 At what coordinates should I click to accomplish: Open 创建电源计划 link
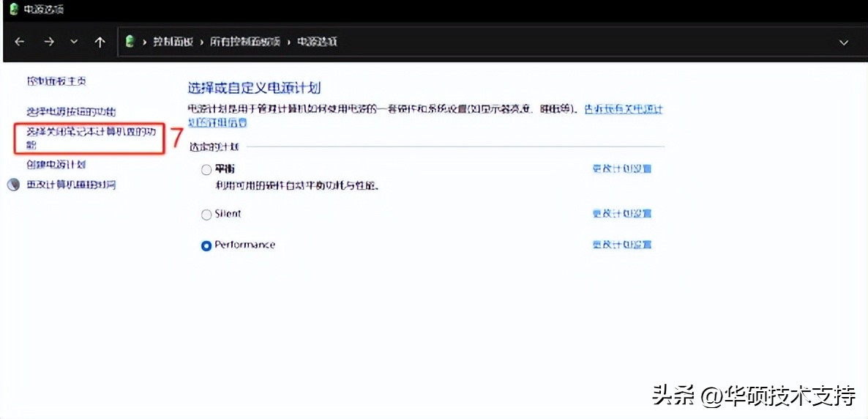[56, 165]
